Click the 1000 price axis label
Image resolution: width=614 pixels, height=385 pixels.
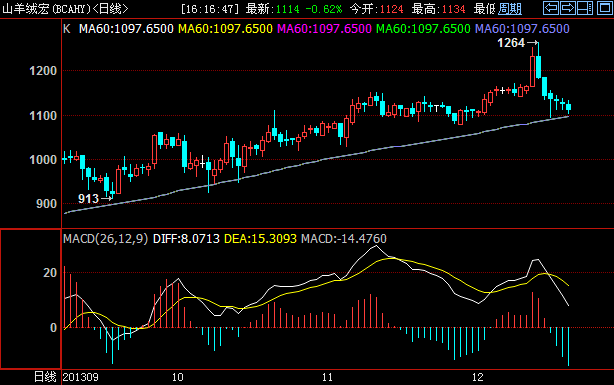(x=43, y=160)
